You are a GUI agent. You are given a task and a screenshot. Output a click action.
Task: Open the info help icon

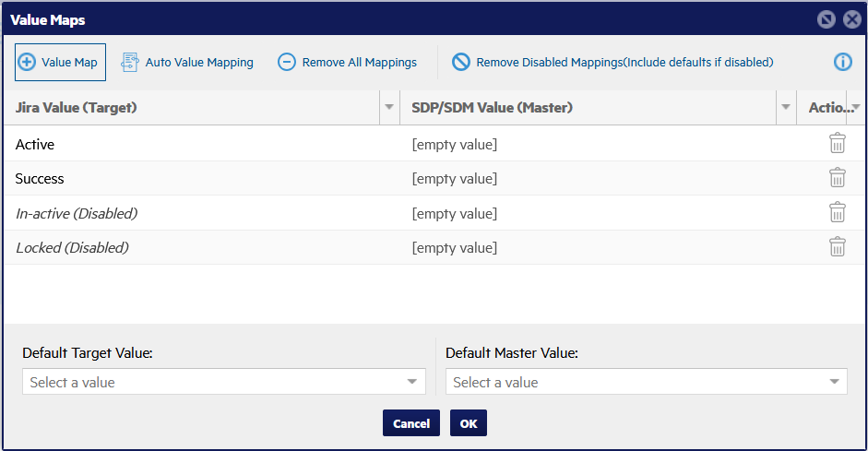pyautogui.click(x=842, y=62)
